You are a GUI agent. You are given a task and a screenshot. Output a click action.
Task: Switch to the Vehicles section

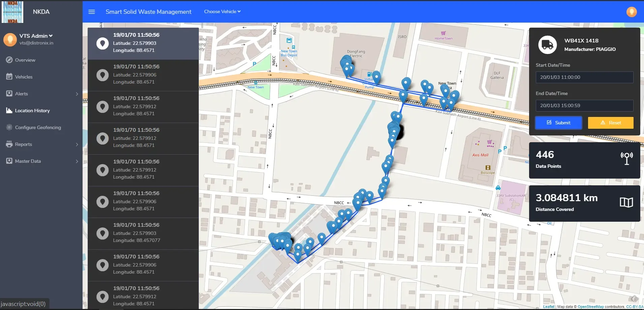point(24,76)
